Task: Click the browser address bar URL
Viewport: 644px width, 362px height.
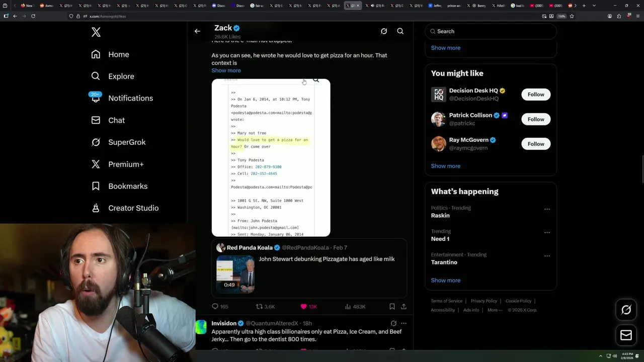Action: [x=108, y=16]
